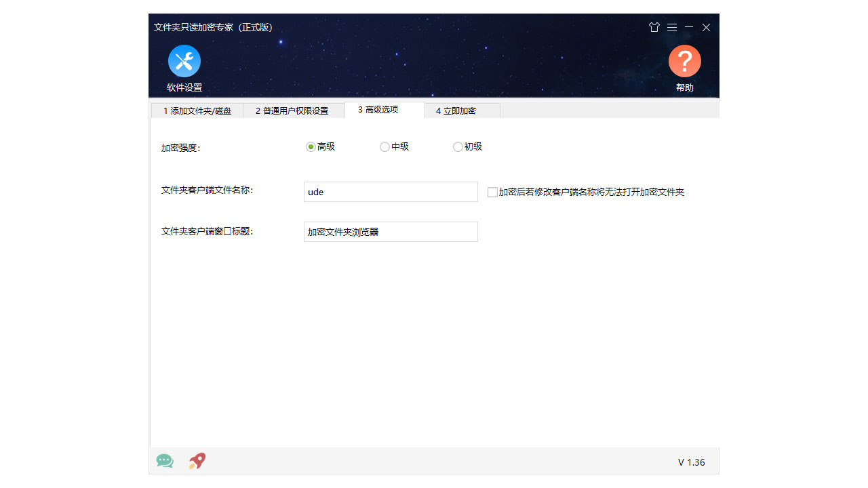
Task: Minimize the window
Action: 689,27
